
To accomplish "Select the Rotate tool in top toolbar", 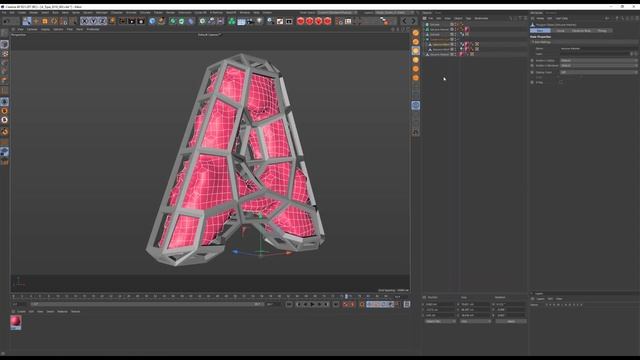I will click(x=54, y=21).
